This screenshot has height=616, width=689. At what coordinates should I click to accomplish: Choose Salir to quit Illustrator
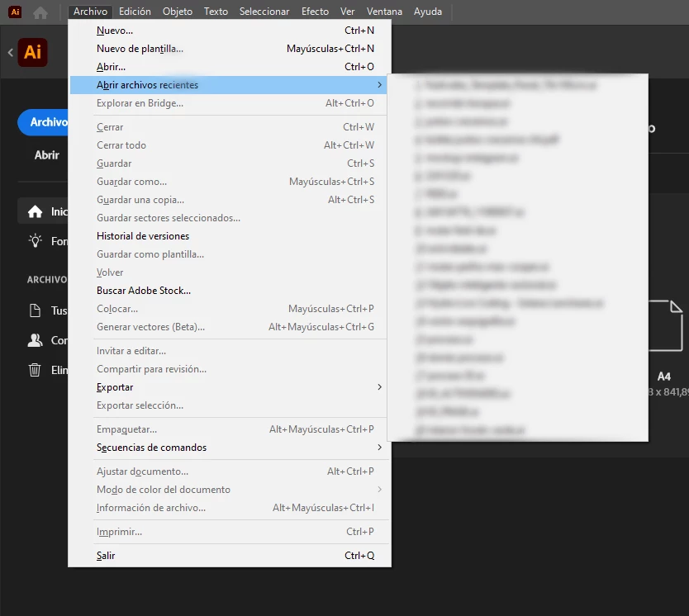coord(229,556)
